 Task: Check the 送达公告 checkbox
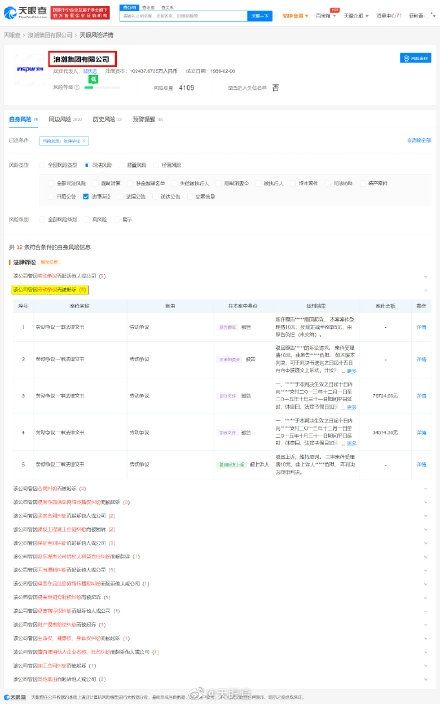(x=166, y=197)
